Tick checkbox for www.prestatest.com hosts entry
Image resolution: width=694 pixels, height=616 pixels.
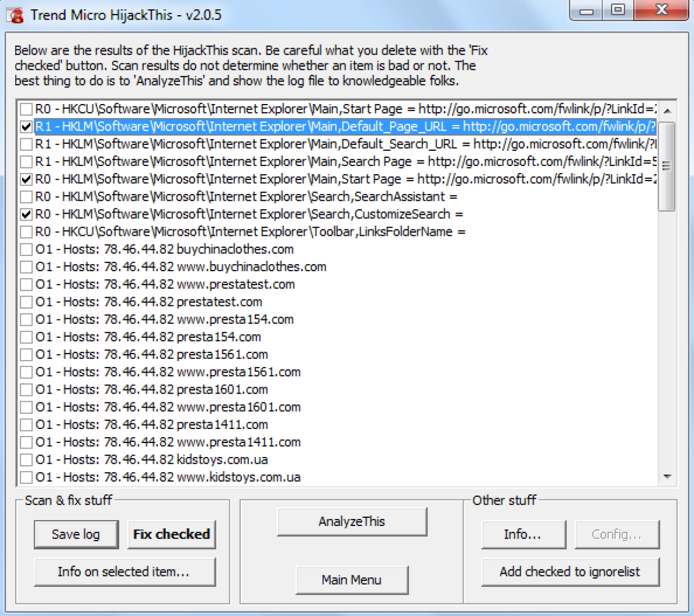click(26, 285)
